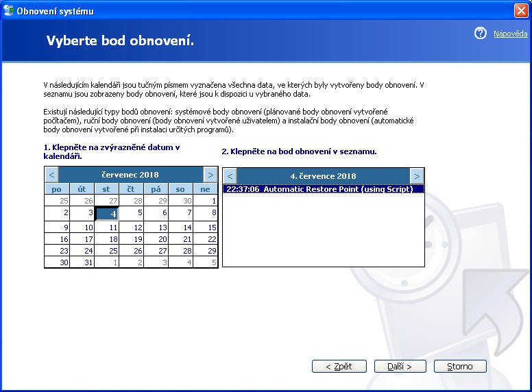Viewport: 532px width, 392px height.
Task: Select calendar day 18
Action: (x=106, y=239)
